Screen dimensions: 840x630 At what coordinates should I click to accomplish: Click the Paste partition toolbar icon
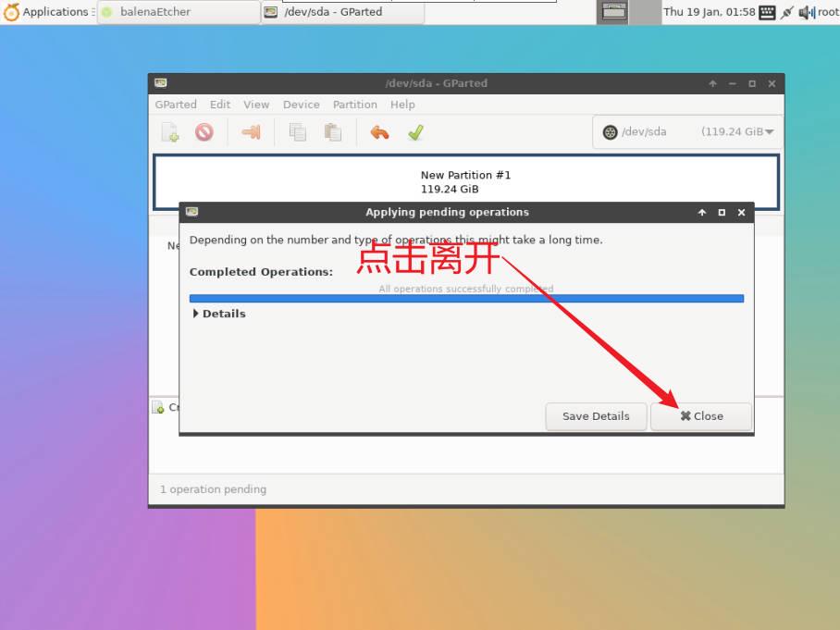pos(333,132)
